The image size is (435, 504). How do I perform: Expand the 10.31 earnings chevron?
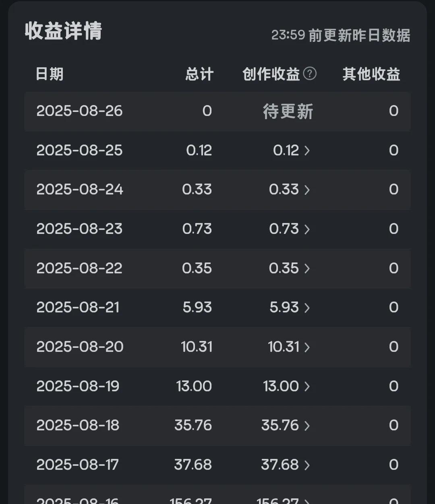[x=307, y=347]
